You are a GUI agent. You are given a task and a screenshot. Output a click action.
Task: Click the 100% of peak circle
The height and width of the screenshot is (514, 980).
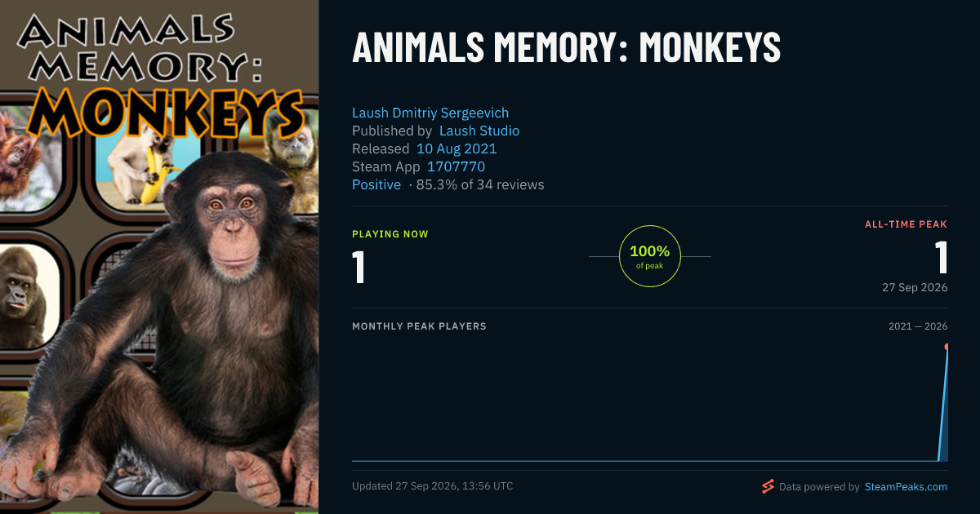(x=650, y=256)
